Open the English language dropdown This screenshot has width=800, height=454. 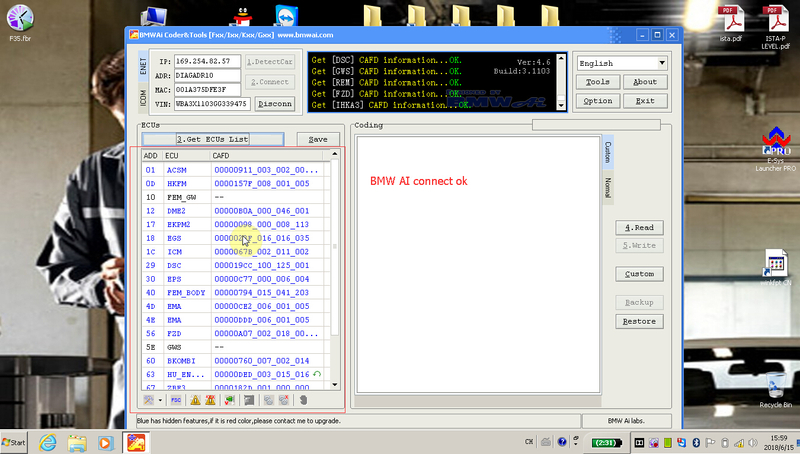[x=662, y=63]
